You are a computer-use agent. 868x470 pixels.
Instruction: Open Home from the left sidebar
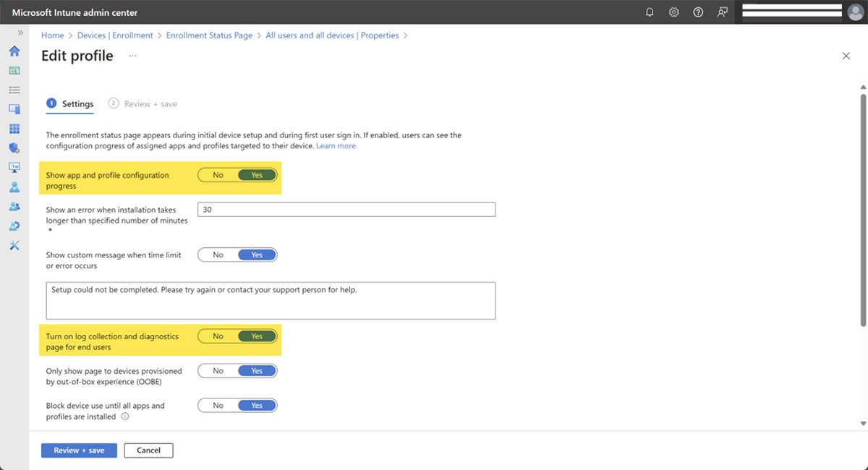[14, 51]
